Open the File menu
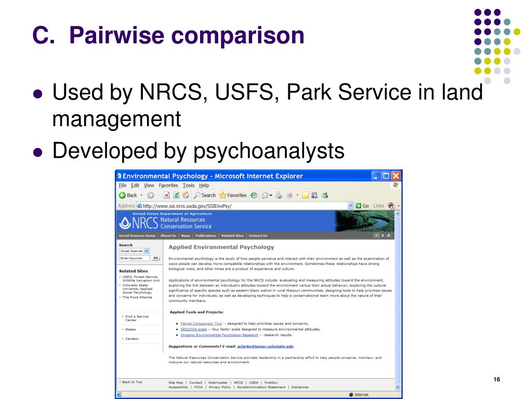Screen dimensions: 532x399 click(123, 185)
